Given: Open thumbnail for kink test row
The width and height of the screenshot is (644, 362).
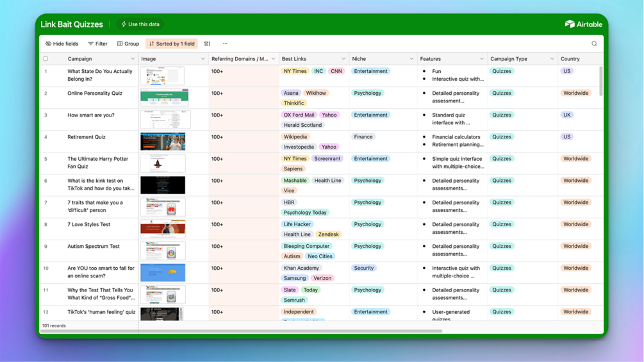Looking at the screenshot, I should coord(163,185).
